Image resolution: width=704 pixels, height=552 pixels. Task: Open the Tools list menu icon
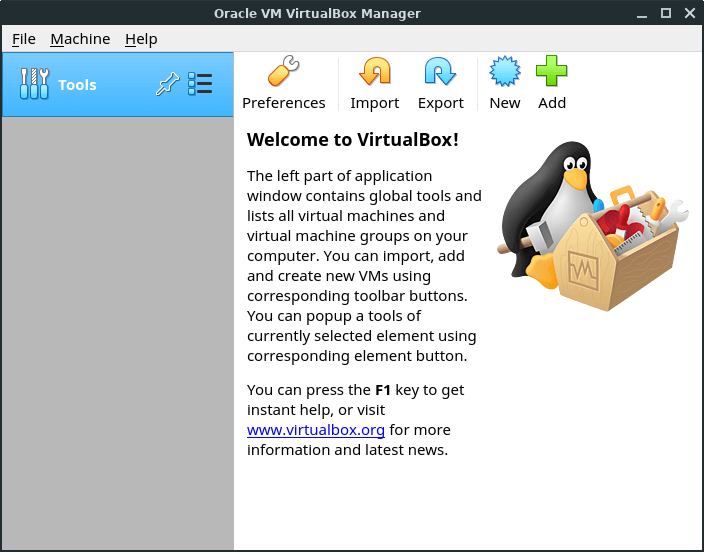[200, 84]
